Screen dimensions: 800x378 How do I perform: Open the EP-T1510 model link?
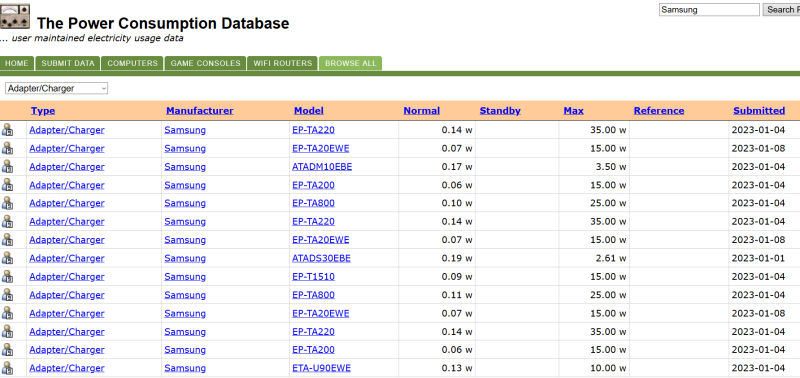point(313,276)
